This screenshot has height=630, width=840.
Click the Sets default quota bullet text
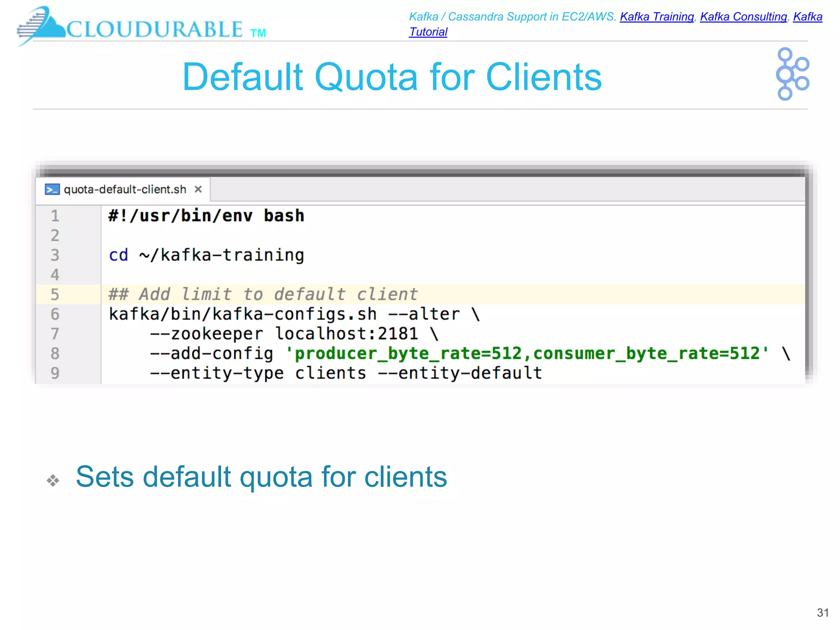pyautogui.click(x=261, y=477)
